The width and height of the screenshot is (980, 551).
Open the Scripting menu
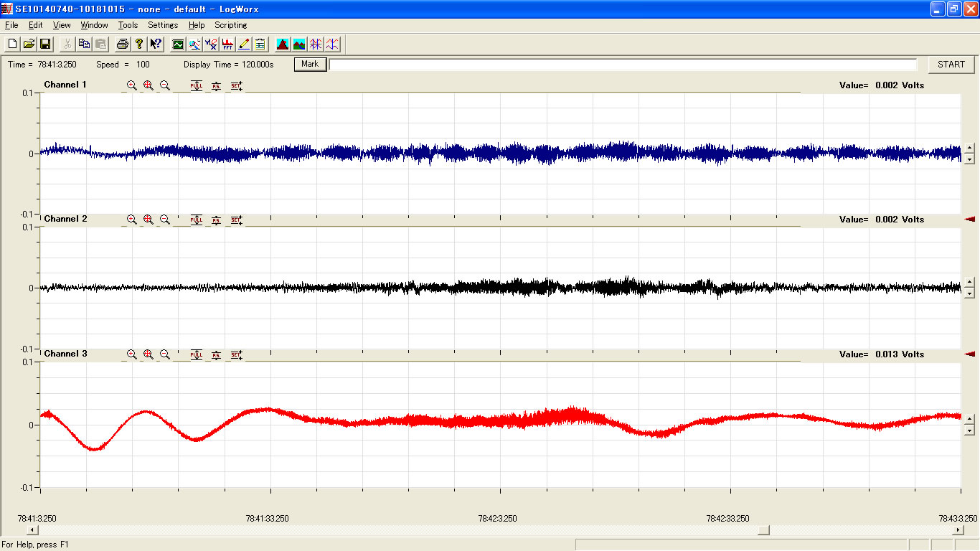click(230, 25)
